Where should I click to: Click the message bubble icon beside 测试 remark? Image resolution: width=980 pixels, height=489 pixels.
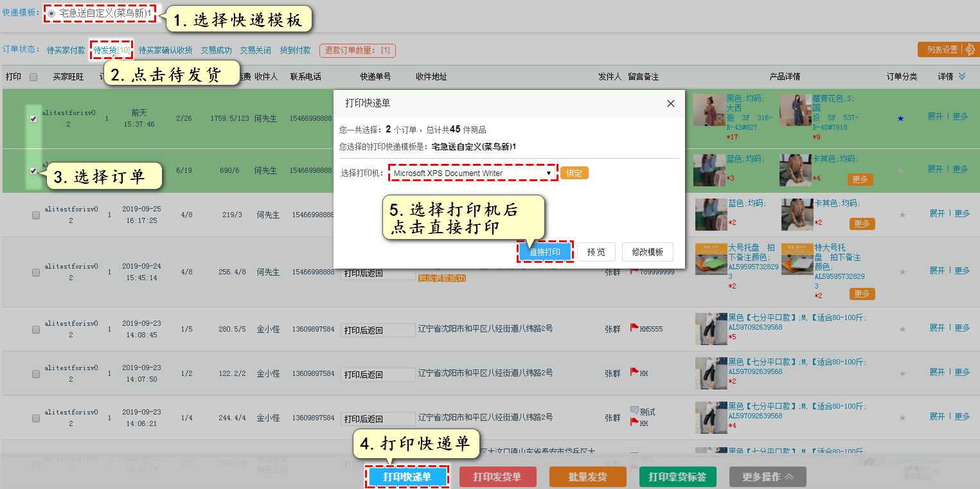[634, 409]
